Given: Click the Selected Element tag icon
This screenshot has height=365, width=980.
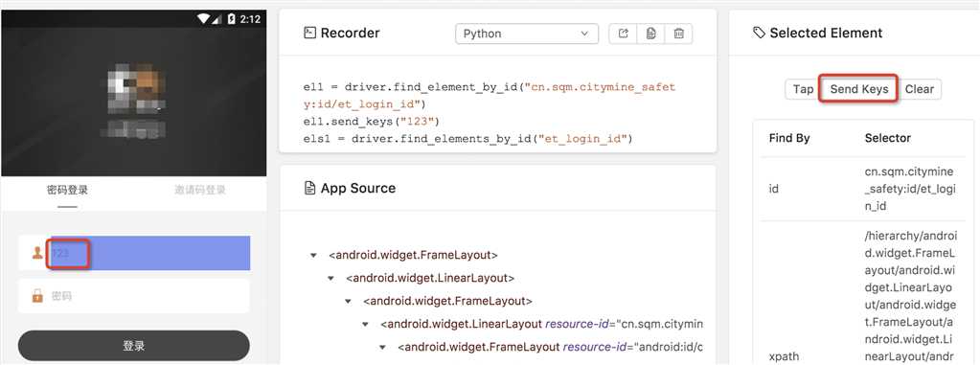Looking at the screenshot, I should pos(759,34).
